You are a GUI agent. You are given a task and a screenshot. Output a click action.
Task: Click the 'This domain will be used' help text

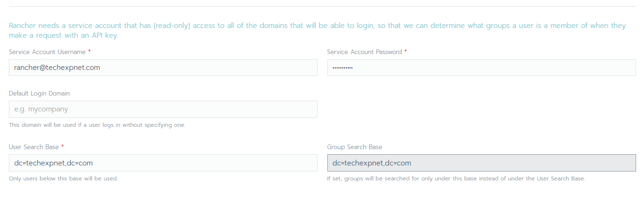pos(97,125)
